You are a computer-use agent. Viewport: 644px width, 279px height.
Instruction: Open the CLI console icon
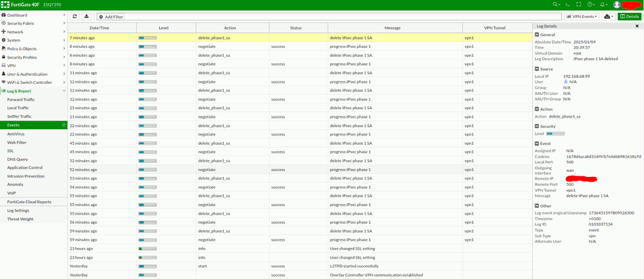click(567, 5)
